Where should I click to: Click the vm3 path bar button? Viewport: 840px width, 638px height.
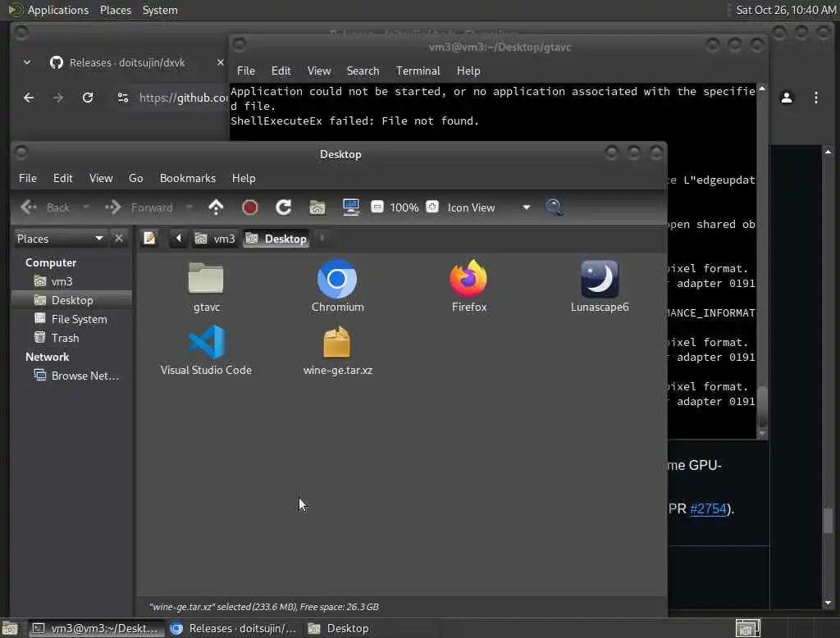coord(215,239)
